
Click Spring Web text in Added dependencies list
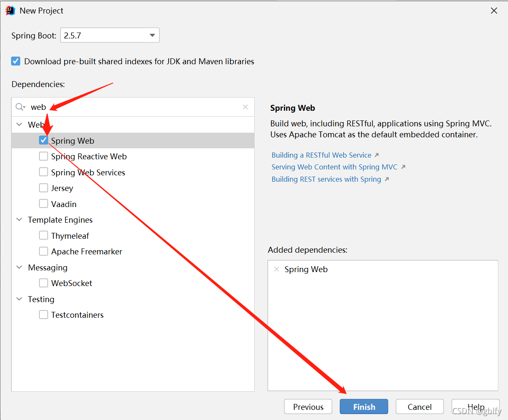[306, 269]
